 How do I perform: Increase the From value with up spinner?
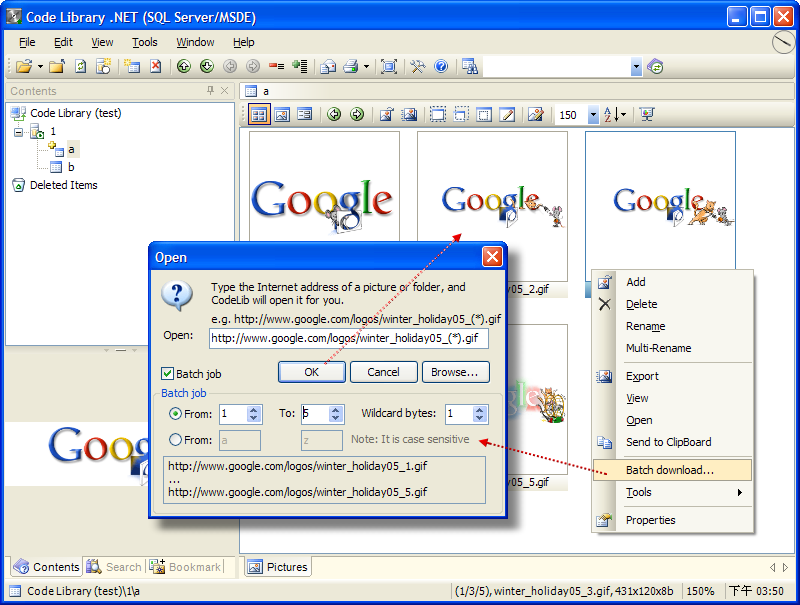point(254,410)
